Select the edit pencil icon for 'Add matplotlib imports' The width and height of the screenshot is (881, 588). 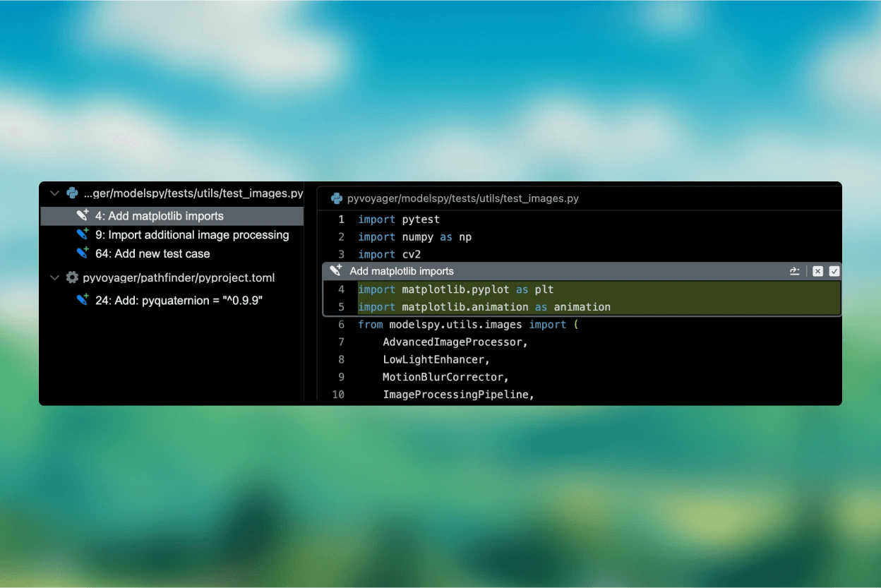[83, 215]
